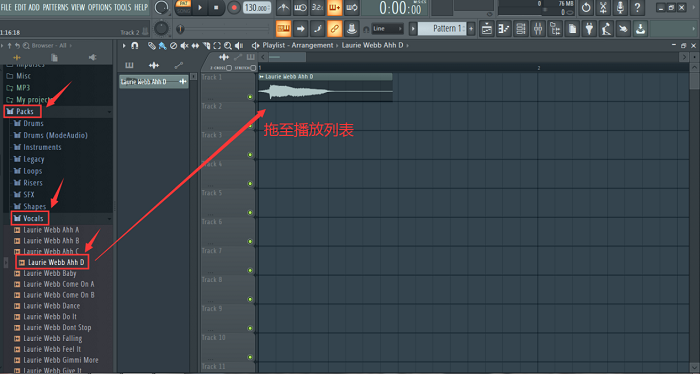Select the playlist Zoom magnifier tool
Viewport: 700px width, 374px height.
pos(228,46)
